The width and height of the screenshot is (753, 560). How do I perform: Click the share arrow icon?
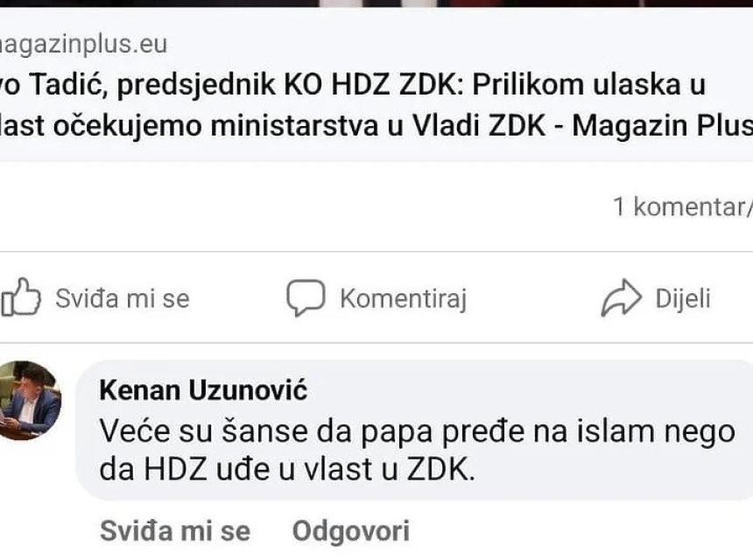pos(621,298)
